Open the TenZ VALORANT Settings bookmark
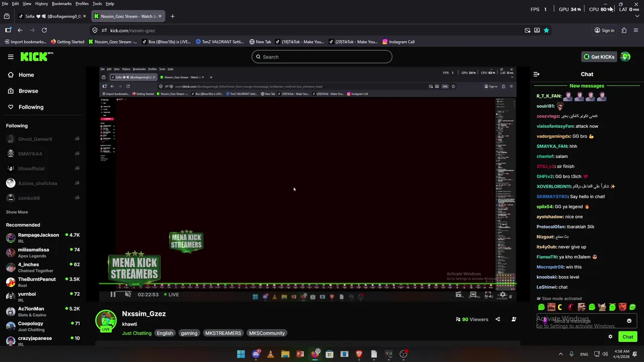Screen dimensions: 644x362 (x=219, y=42)
